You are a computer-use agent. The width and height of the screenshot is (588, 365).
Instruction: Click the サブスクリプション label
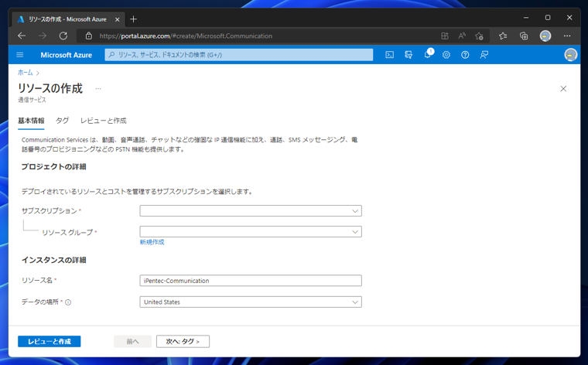coord(49,211)
